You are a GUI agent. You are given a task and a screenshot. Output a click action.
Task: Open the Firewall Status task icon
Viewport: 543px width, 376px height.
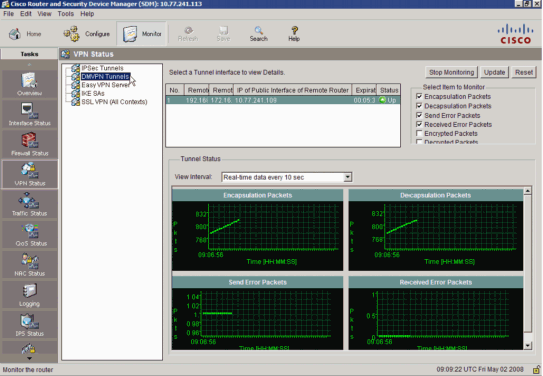29,144
